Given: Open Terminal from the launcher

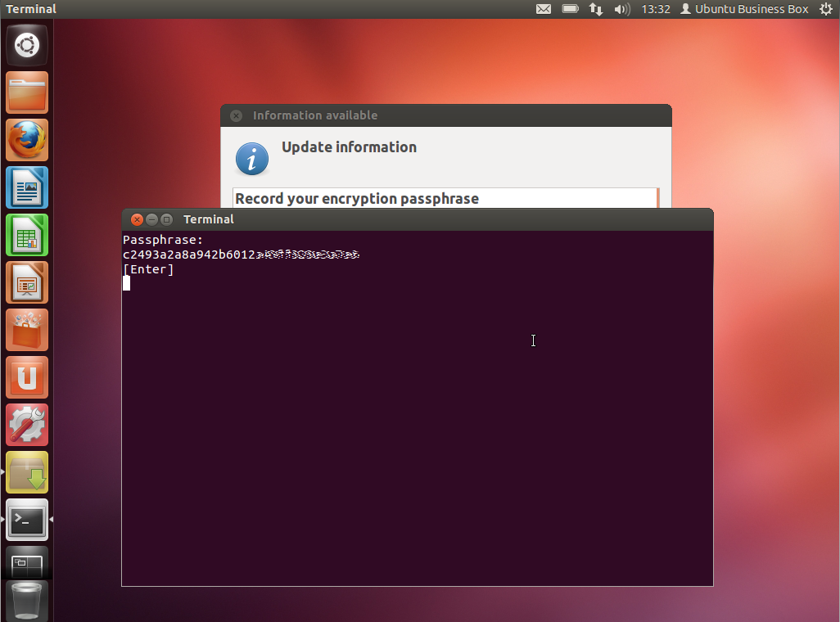Looking at the screenshot, I should [x=26, y=520].
